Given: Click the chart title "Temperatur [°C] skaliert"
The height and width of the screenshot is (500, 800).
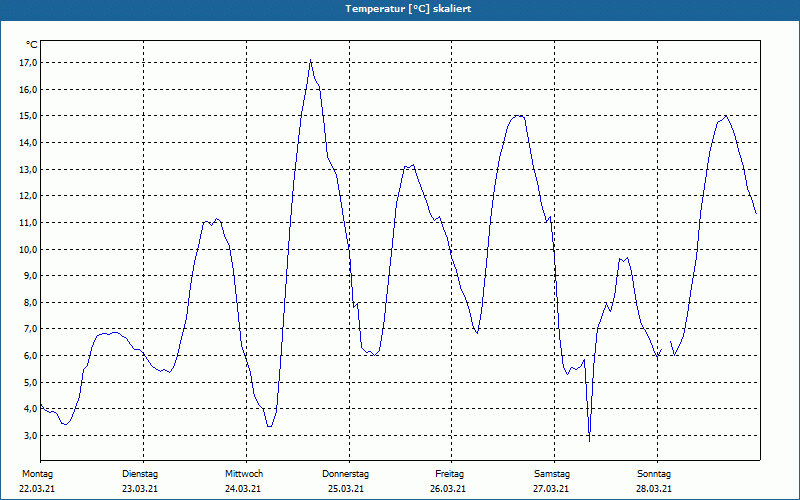Looking at the screenshot, I should point(408,9).
